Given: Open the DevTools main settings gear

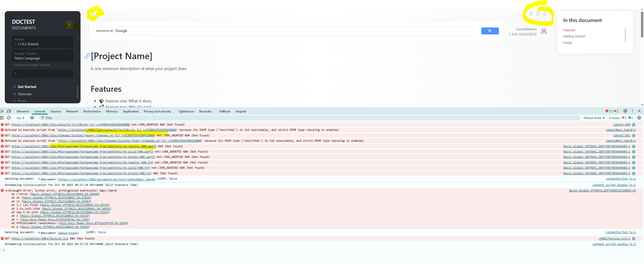Looking at the screenshot, I should [625, 111].
